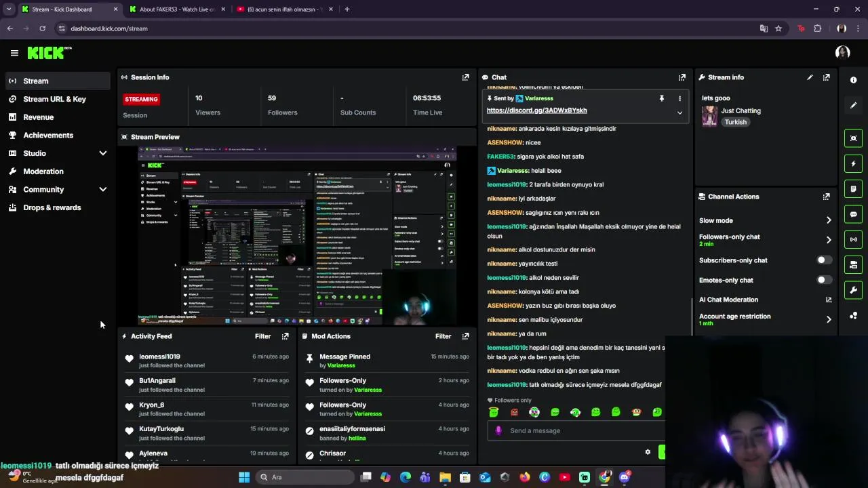The width and height of the screenshot is (868, 488).
Task: Click leomessi1019 in Activity Feed
Action: click(x=159, y=357)
